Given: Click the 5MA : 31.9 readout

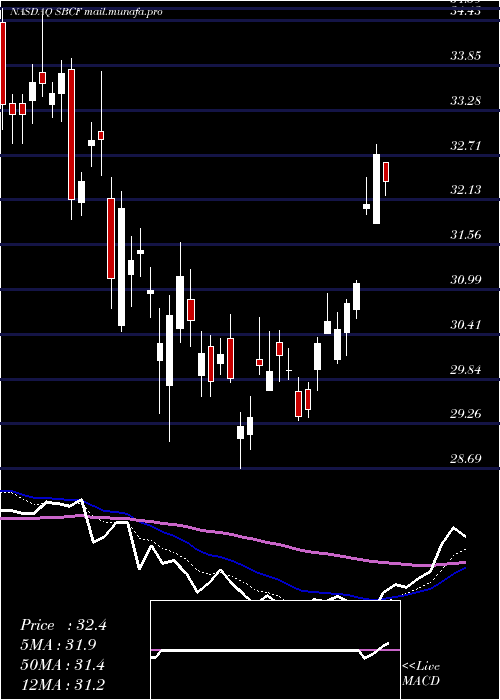Looking at the screenshot, I should (58, 645).
